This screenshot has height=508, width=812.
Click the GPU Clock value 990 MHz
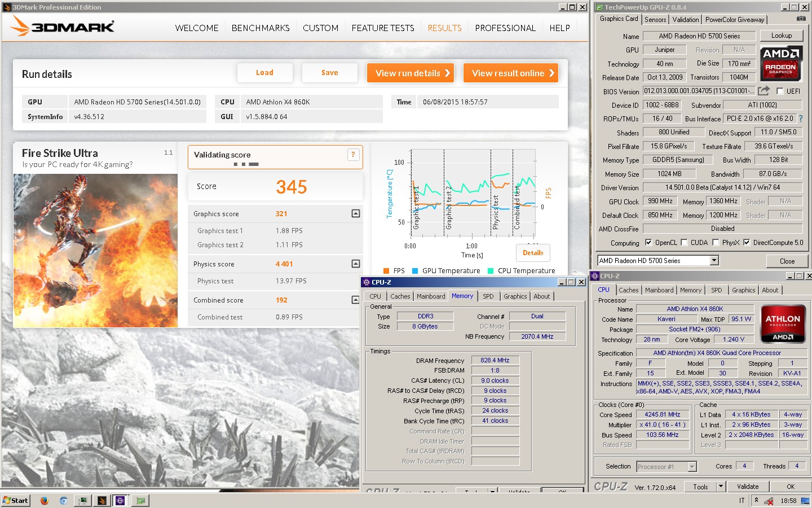(x=660, y=201)
